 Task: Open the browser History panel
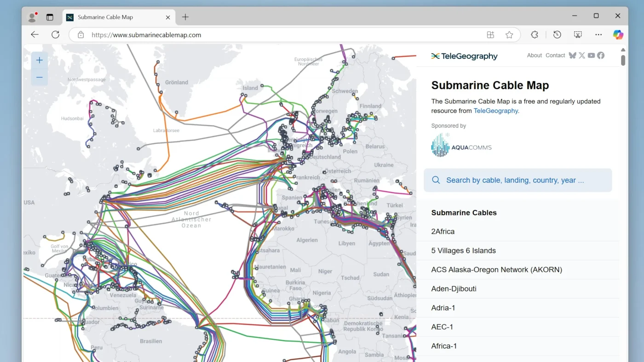557,34
